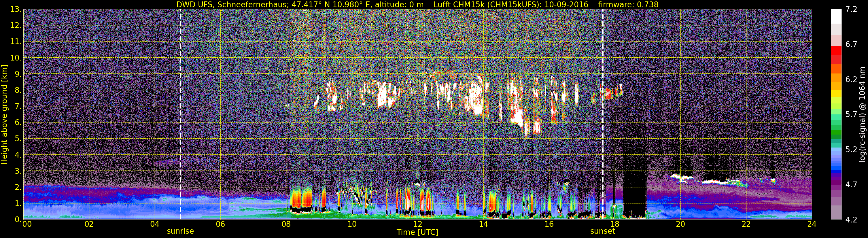Click the 6.2 value on the colorbar
868x238 pixels.
click(x=851, y=80)
